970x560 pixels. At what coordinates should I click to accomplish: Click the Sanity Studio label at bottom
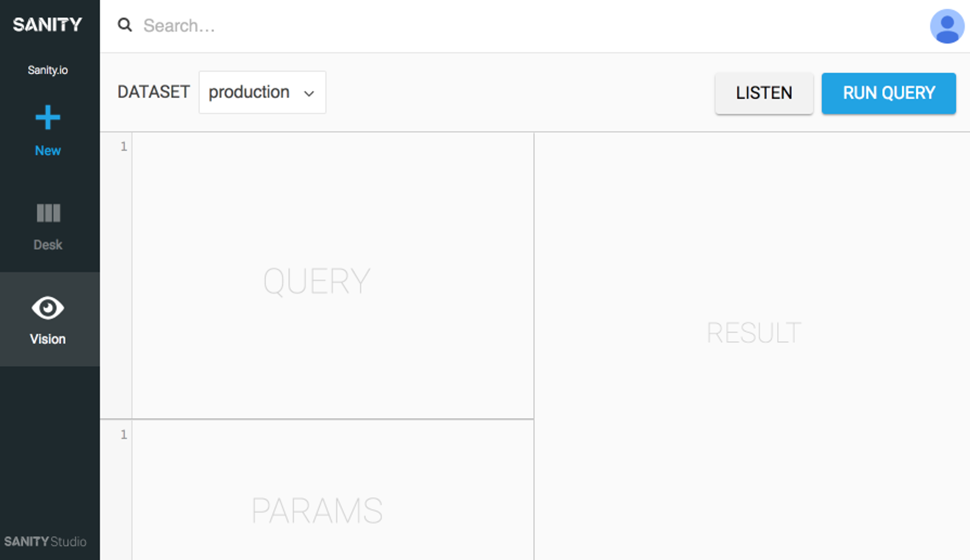(47, 540)
